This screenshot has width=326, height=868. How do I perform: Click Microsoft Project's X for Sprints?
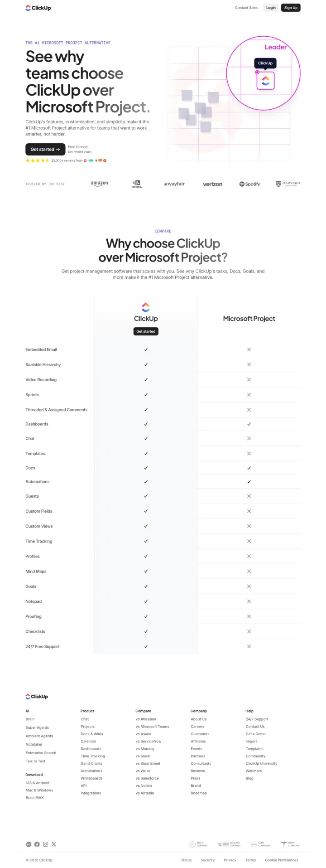[249, 395]
